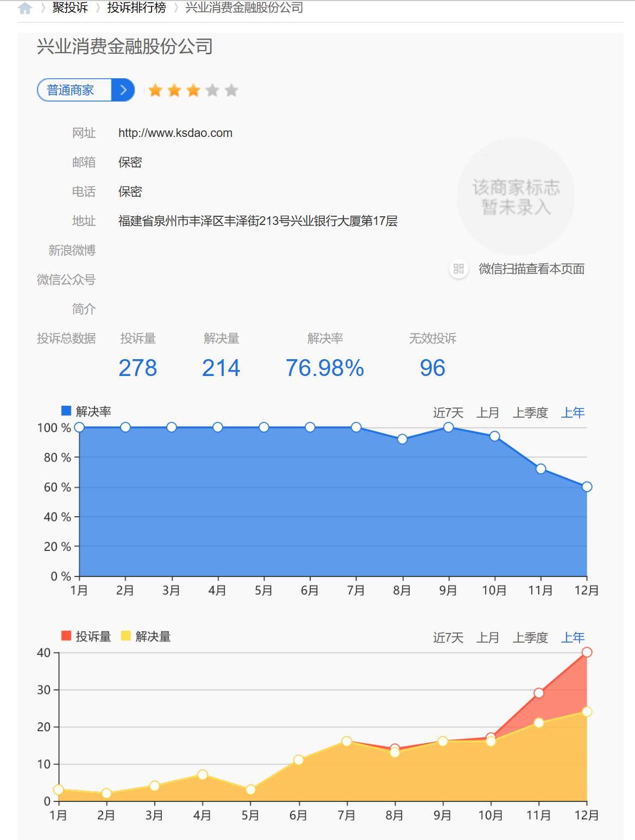Click the 新浪微博 label
Viewport: 635px width, 840px height.
point(72,250)
